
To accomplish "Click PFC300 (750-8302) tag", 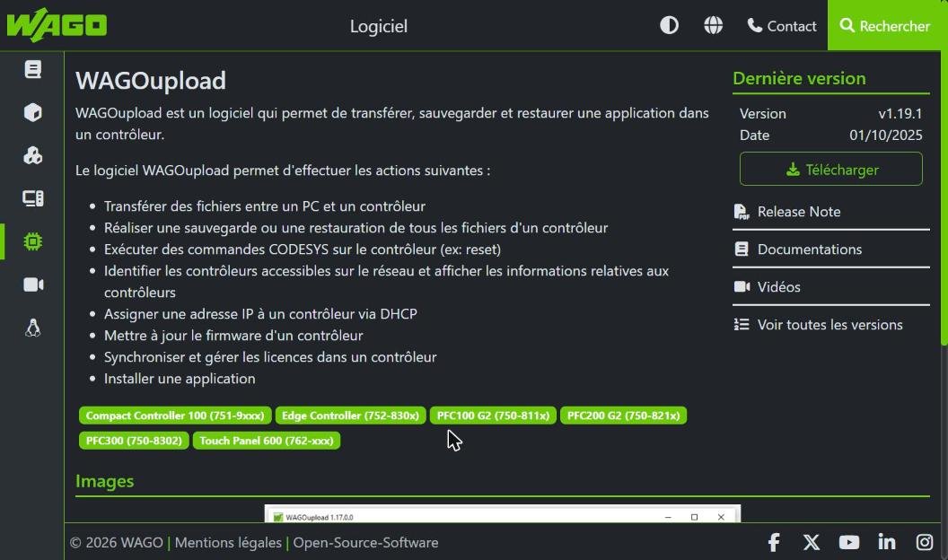I will [134, 441].
